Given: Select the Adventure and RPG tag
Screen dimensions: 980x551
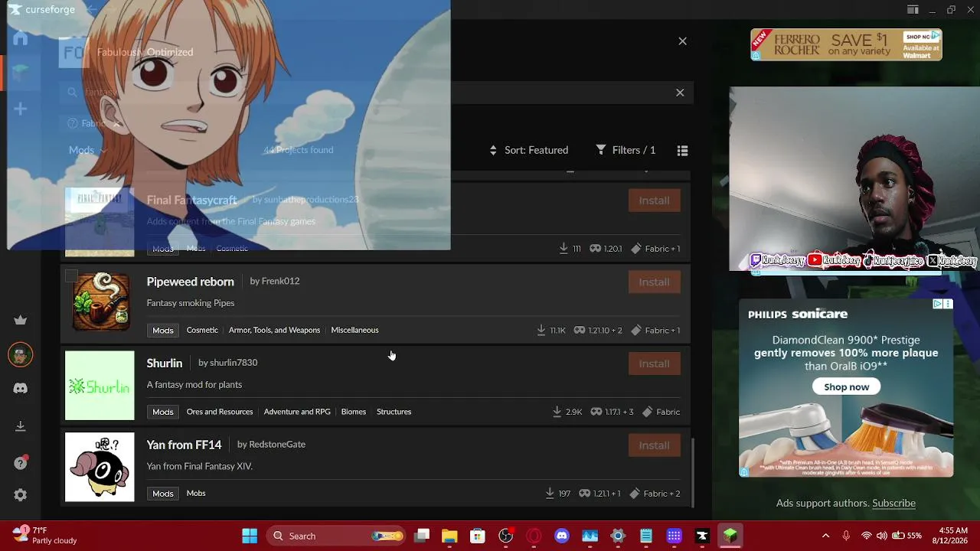Looking at the screenshot, I should [x=297, y=412].
